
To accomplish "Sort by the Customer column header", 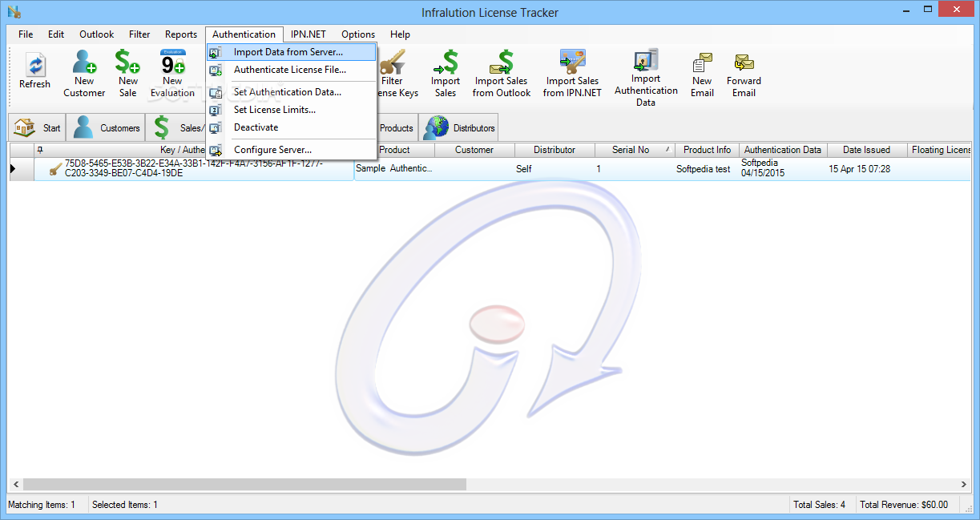I will click(474, 150).
